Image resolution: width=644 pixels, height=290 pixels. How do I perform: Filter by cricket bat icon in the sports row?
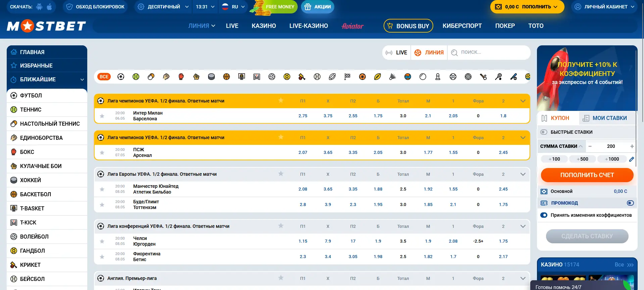click(302, 77)
